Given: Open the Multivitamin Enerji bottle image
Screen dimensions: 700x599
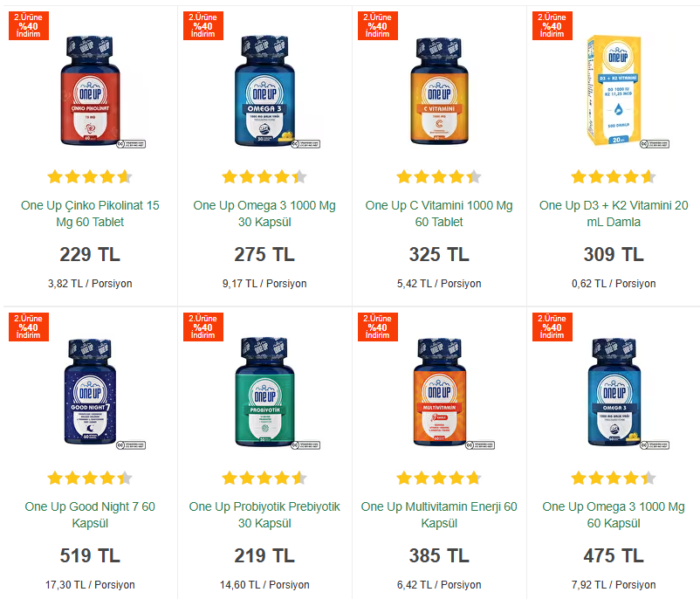Looking at the screenshot, I should click(x=439, y=393).
